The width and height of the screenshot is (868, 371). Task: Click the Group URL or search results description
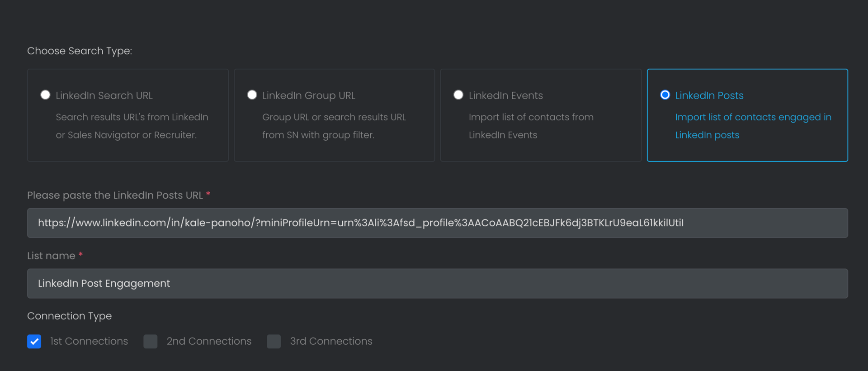pos(334,126)
